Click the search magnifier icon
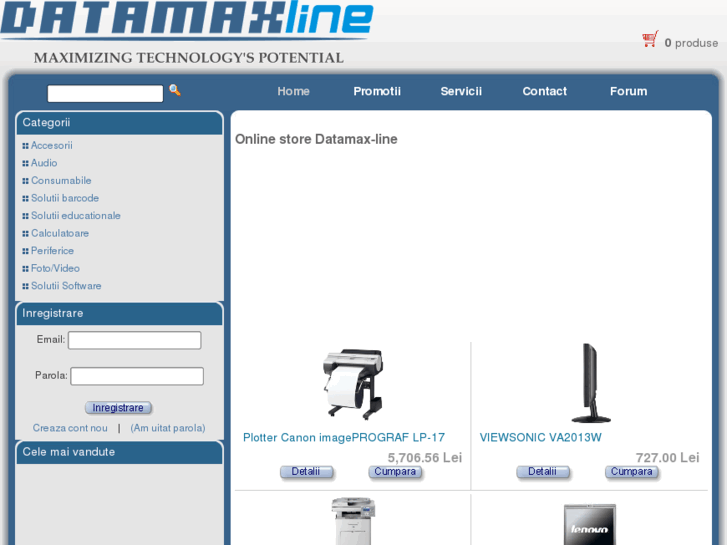Screen dimensions: 727x545 click(x=175, y=90)
